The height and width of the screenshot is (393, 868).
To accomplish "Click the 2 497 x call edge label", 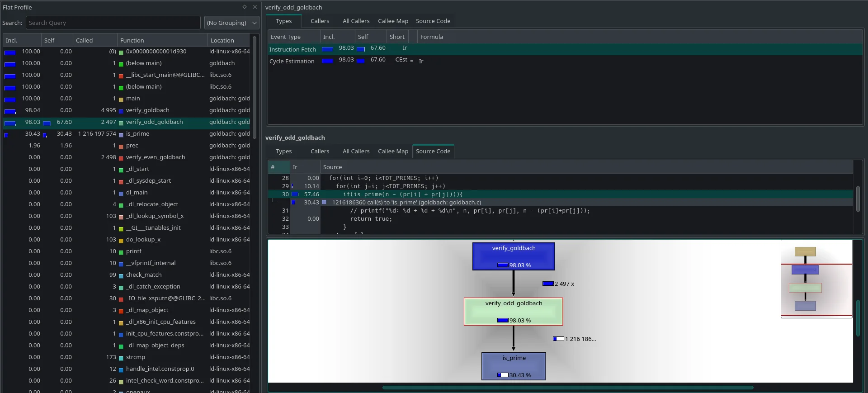I will click(x=564, y=284).
